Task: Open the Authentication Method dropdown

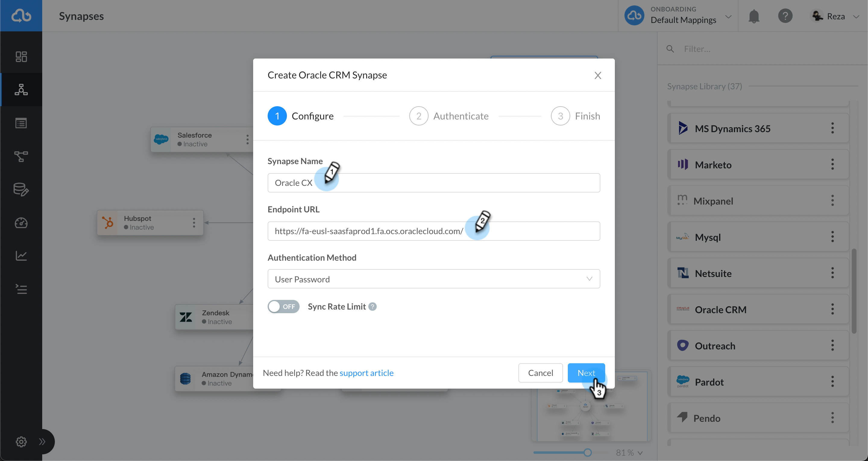Action: 434,279
